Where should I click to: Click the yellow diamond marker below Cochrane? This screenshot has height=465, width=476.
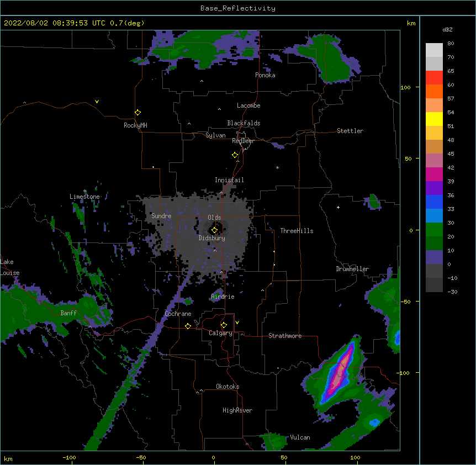click(x=188, y=326)
